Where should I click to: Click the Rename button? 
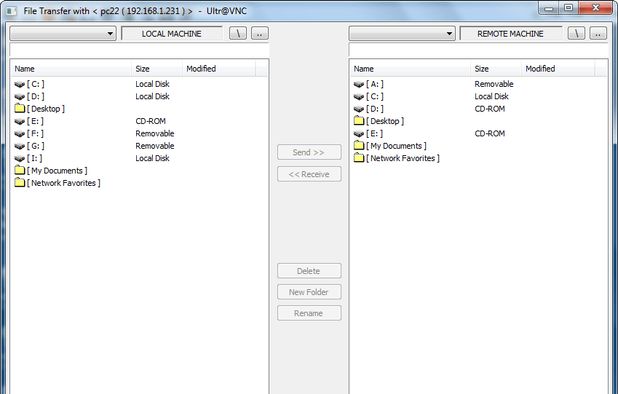(x=309, y=313)
